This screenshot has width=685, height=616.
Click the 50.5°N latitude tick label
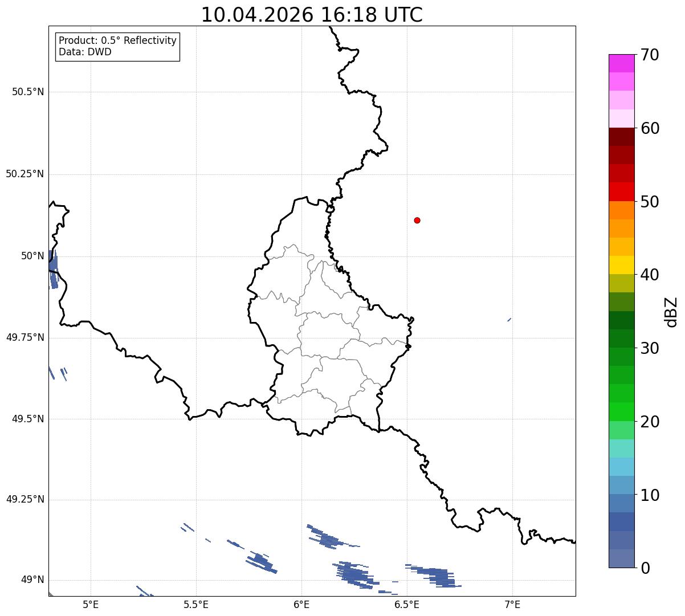point(28,92)
